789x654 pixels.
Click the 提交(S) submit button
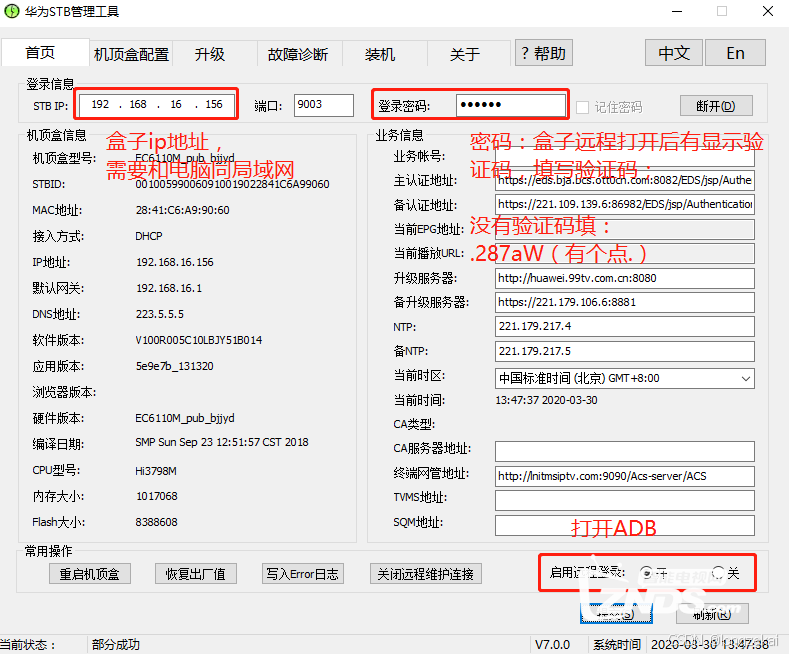[616, 614]
